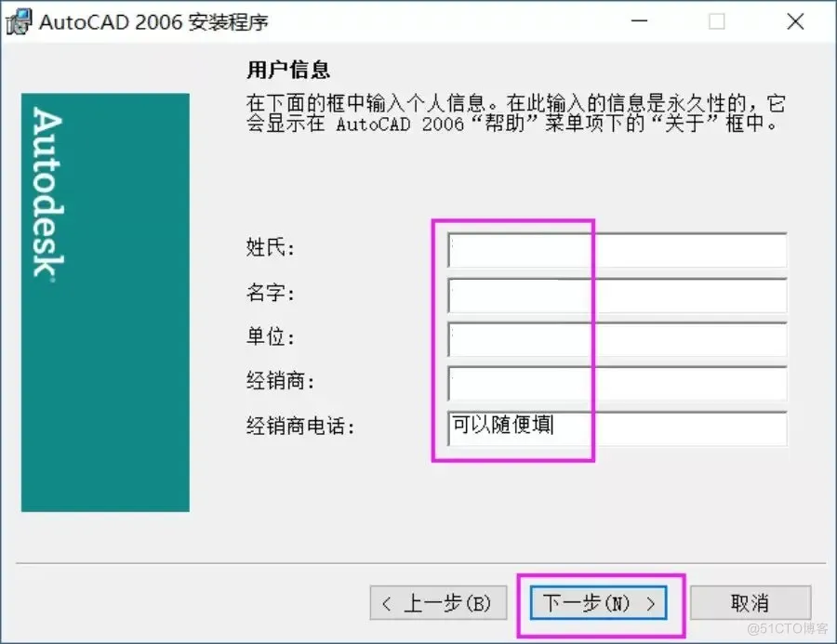The image size is (837, 644).
Task: Click the 名字: label
Action: click(270, 293)
